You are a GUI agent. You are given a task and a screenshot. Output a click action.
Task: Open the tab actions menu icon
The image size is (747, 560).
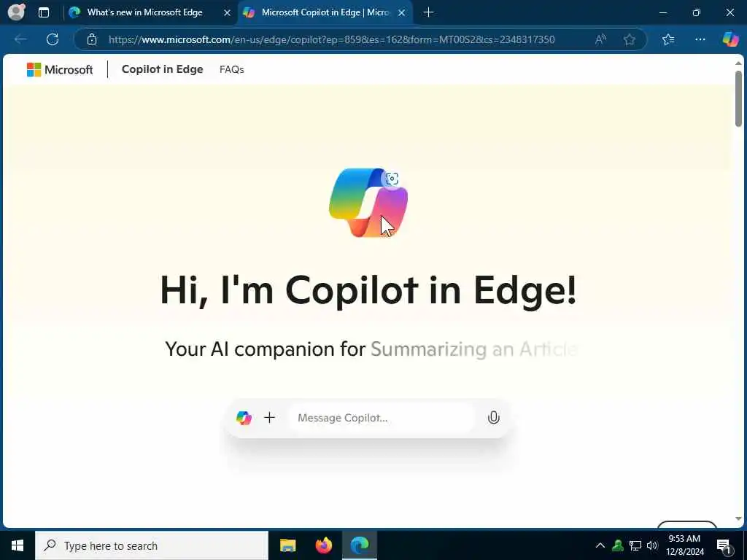pyautogui.click(x=44, y=12)
